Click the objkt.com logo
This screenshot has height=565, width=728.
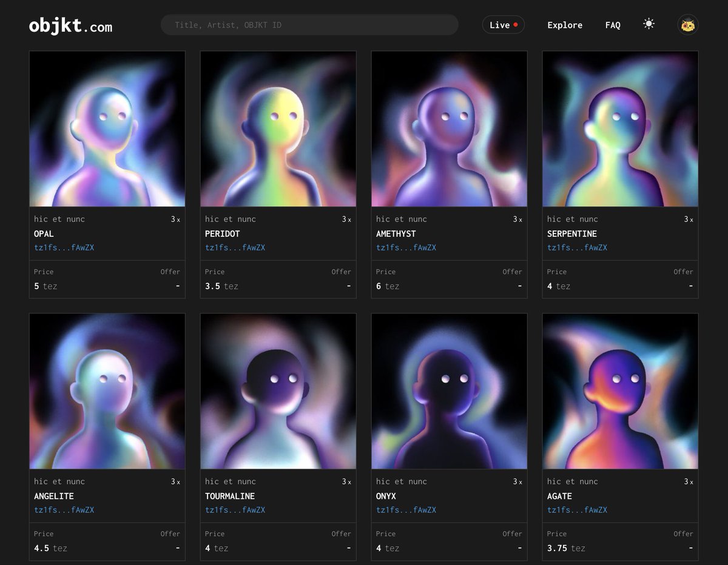coord(70,25)
